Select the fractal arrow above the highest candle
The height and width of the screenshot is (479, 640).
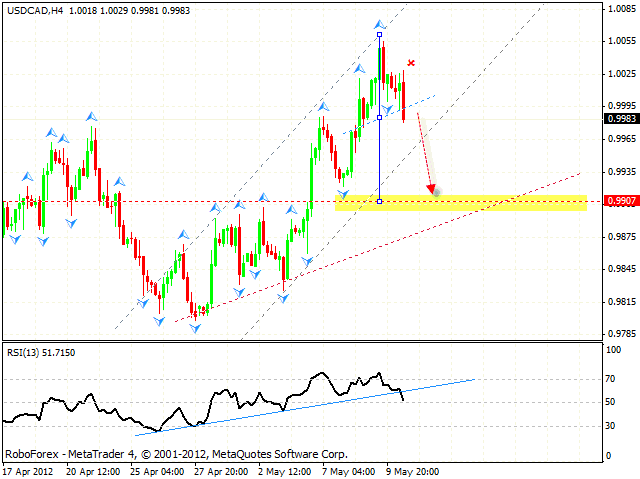pyautogui.click(x=379, y=23)
